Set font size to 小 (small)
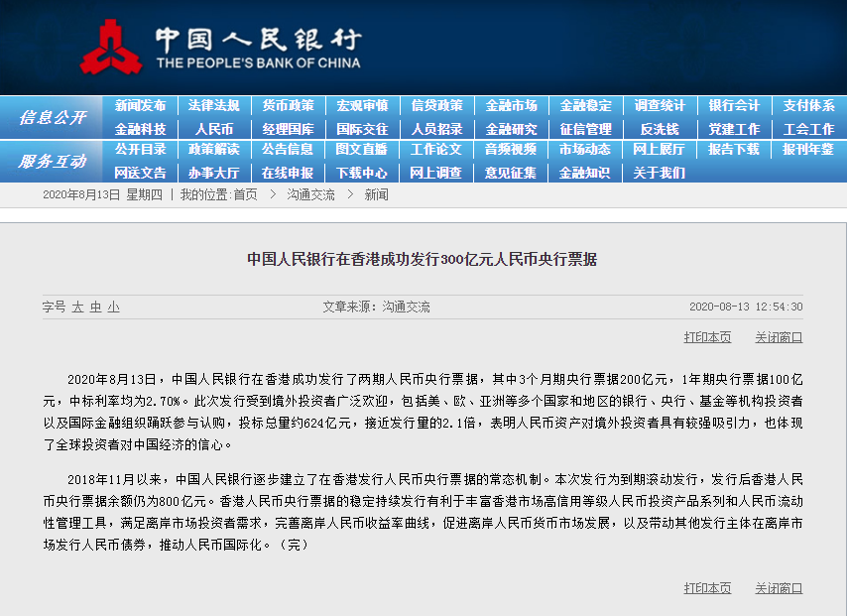The width and height of the screenshot is (848, 616). [112, 308]
